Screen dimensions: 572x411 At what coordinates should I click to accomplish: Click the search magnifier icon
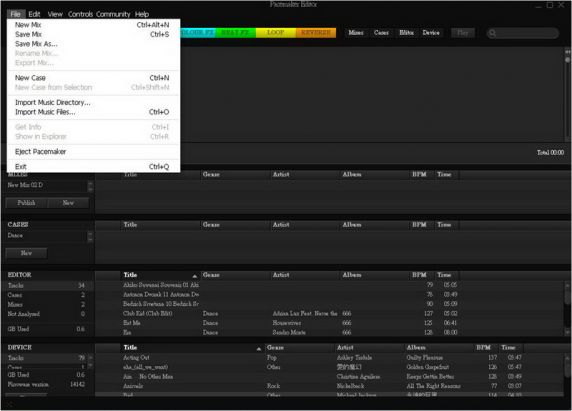pos(492,33)
